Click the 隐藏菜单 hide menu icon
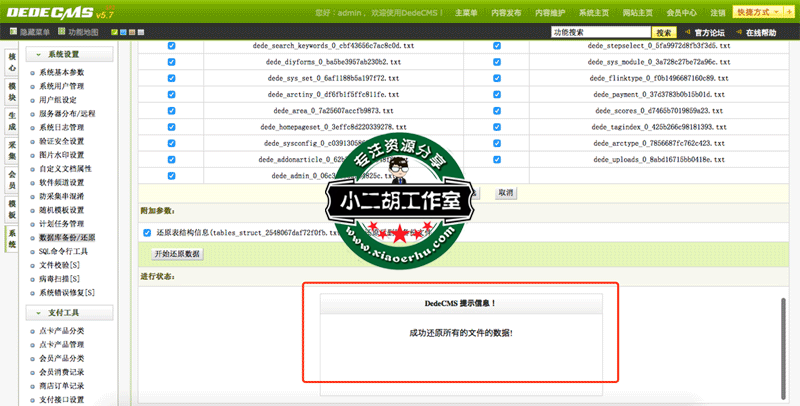 point(12,32)
